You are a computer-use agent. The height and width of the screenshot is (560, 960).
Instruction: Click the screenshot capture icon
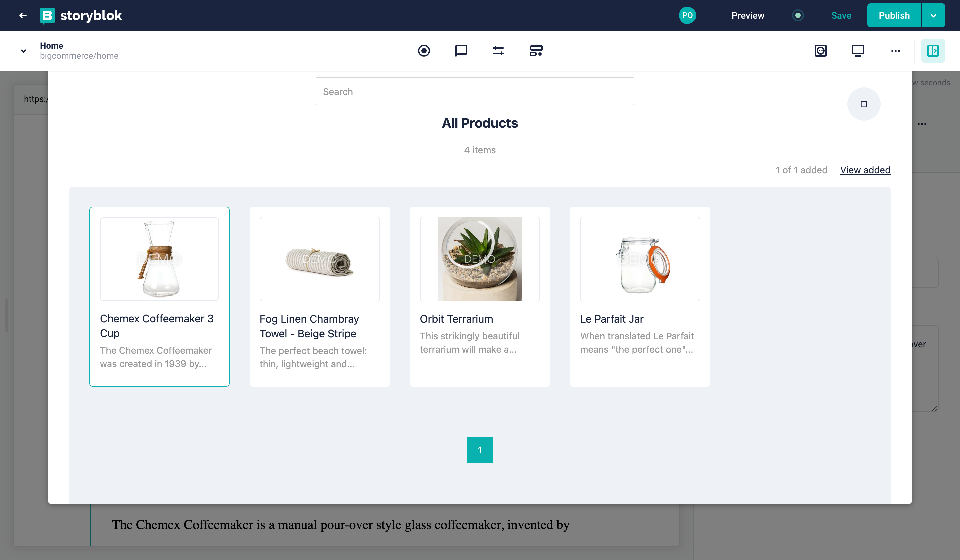[820, 51]
